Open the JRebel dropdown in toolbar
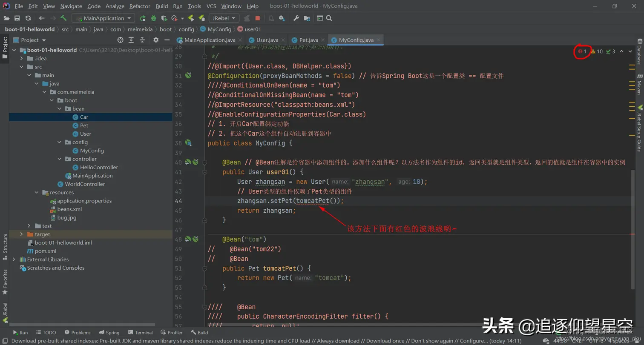644x345 pixels. point(224,18)
